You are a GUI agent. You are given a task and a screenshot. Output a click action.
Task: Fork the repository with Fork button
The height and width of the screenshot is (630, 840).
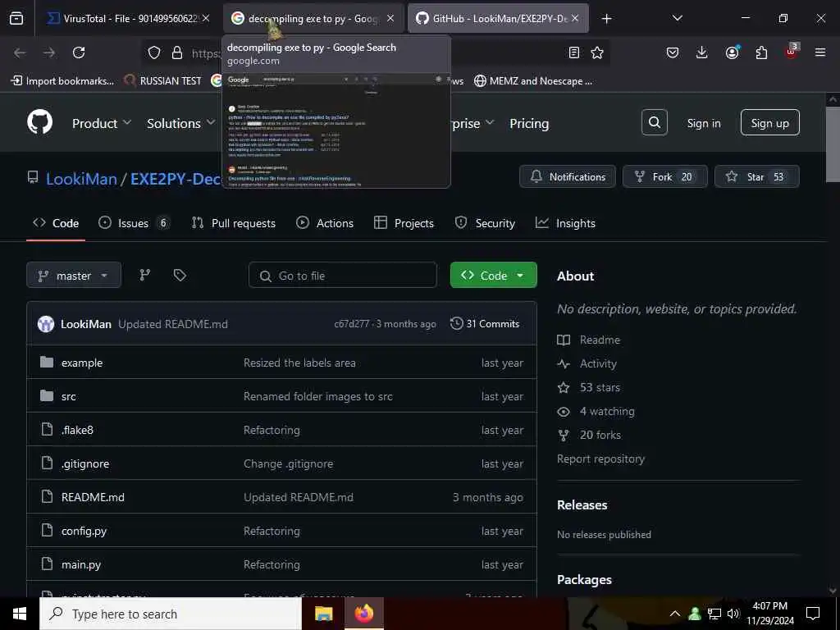pyautogui.click(x=664, y=177)
